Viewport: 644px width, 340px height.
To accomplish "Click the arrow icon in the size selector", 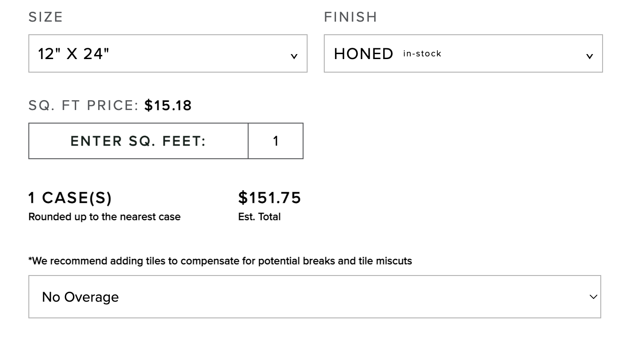I will click(x=294, y=56).
